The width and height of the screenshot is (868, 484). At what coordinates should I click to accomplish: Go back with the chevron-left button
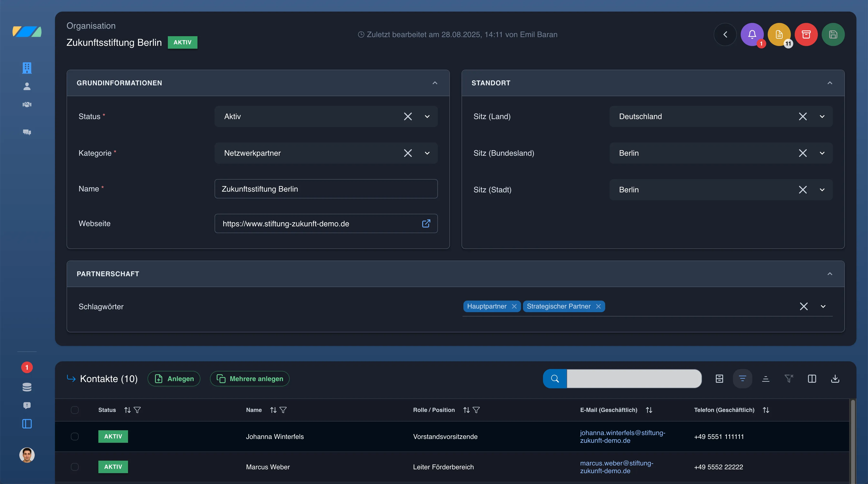pyautogui.click(x=725, y=34)
